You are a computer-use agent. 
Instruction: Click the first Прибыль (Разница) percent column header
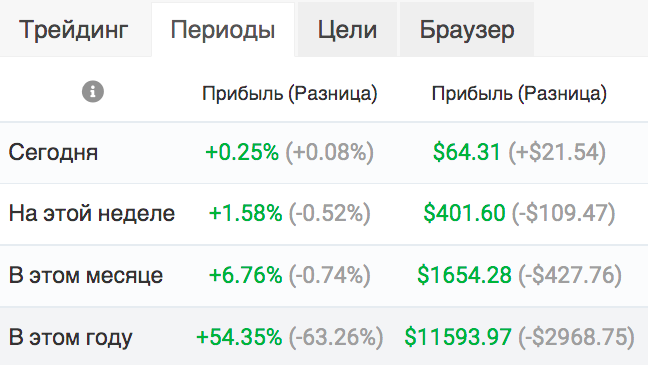click(x=290, y=93)
